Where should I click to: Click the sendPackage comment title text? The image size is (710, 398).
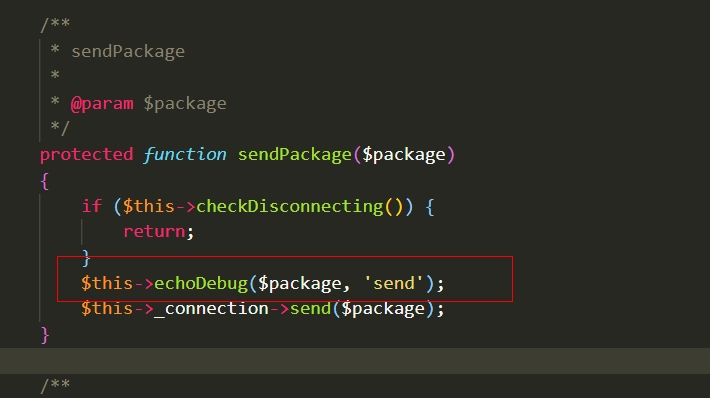(x=128, y=52)
